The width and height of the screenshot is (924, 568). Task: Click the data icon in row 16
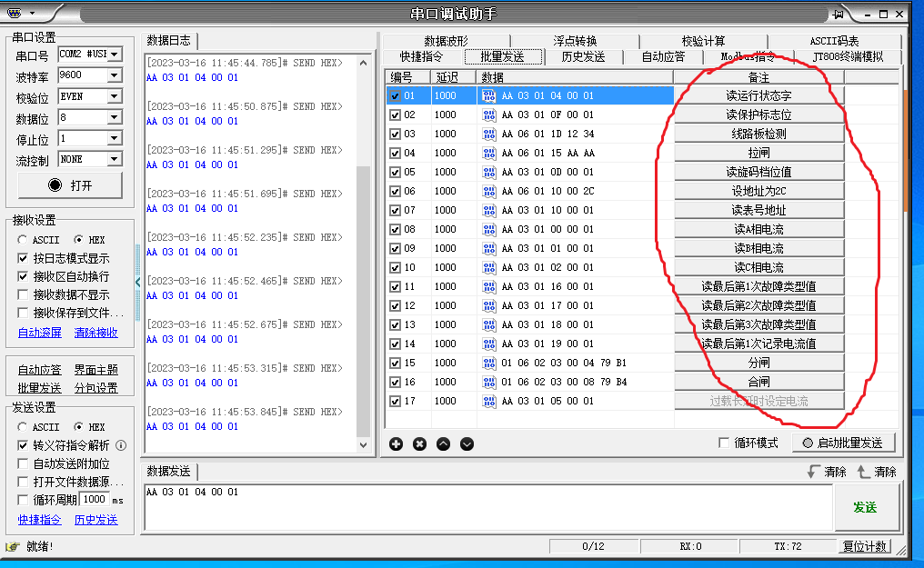coord(488,382)
